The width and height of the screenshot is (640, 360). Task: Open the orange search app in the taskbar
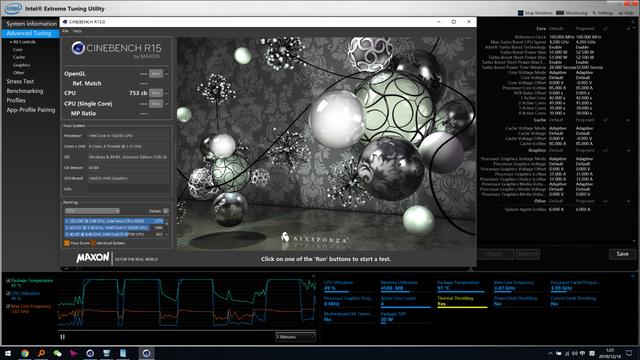pos(41,353)
